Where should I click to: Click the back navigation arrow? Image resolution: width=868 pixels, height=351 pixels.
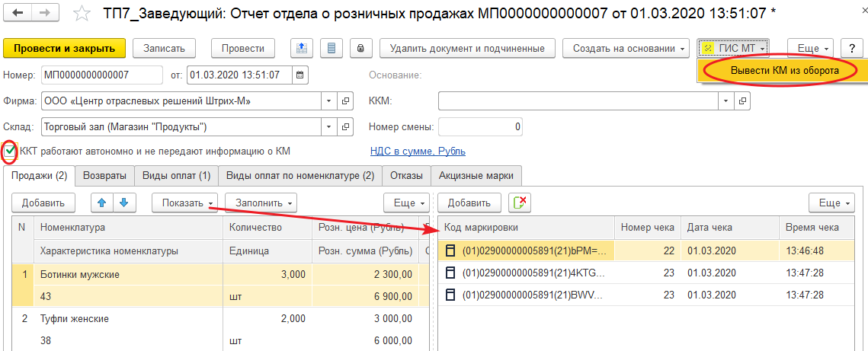[x=18, y=14]
